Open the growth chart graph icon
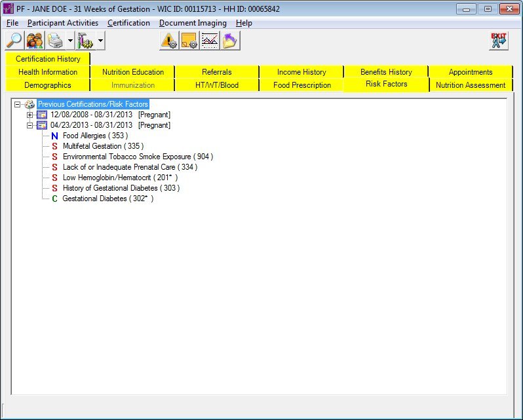Viewport: 523px width, 420px height. [210, 41]
